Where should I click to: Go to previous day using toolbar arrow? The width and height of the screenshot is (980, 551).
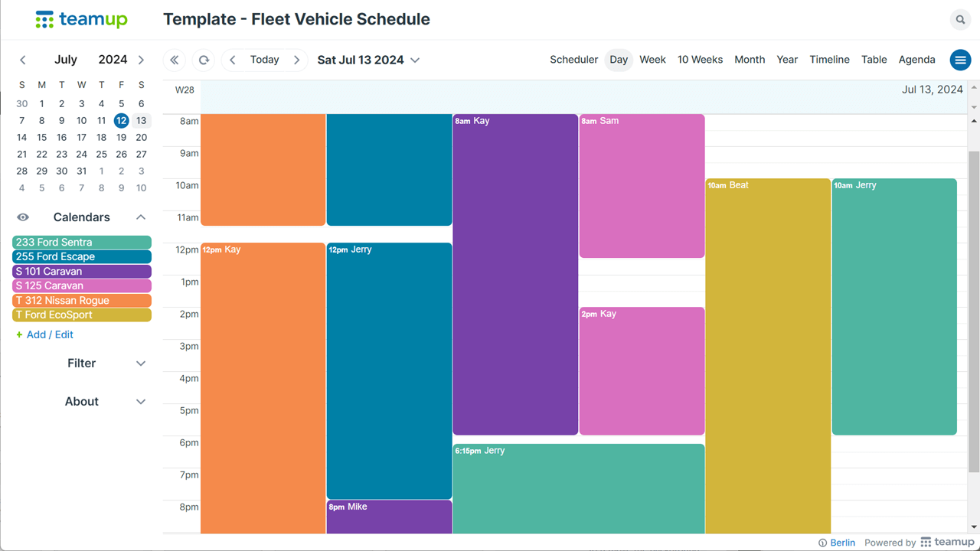233,60
